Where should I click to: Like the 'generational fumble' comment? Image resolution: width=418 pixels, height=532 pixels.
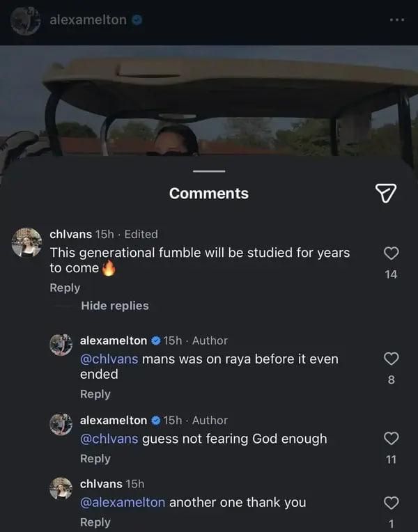tap(392, 253)
